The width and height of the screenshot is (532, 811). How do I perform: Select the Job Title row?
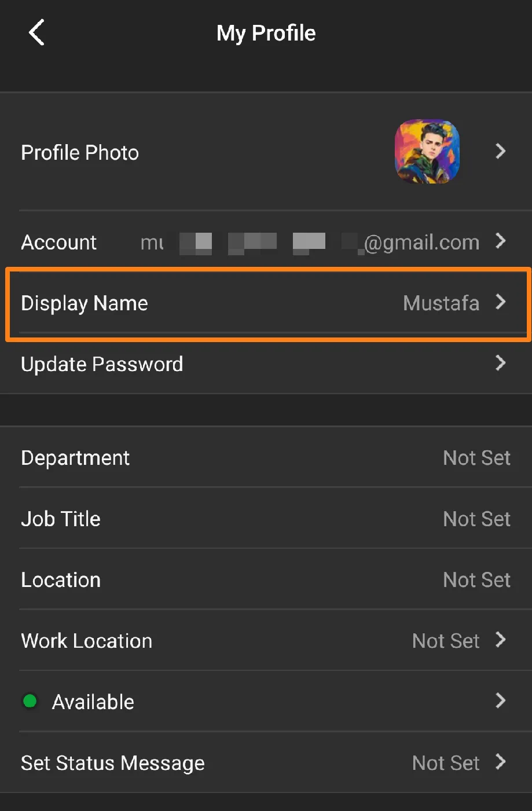coord(266,519)
